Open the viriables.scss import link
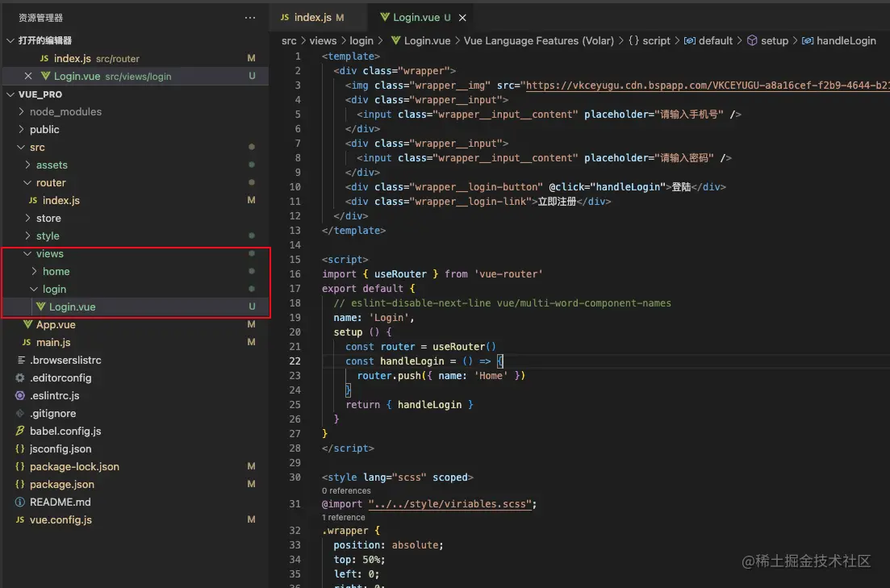Image resolution: width=890 pixels, height=588 pixels. 449,504
